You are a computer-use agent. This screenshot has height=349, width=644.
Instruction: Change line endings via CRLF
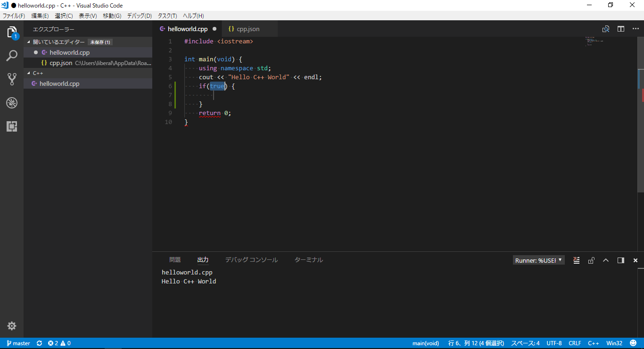tap(575, 343)
